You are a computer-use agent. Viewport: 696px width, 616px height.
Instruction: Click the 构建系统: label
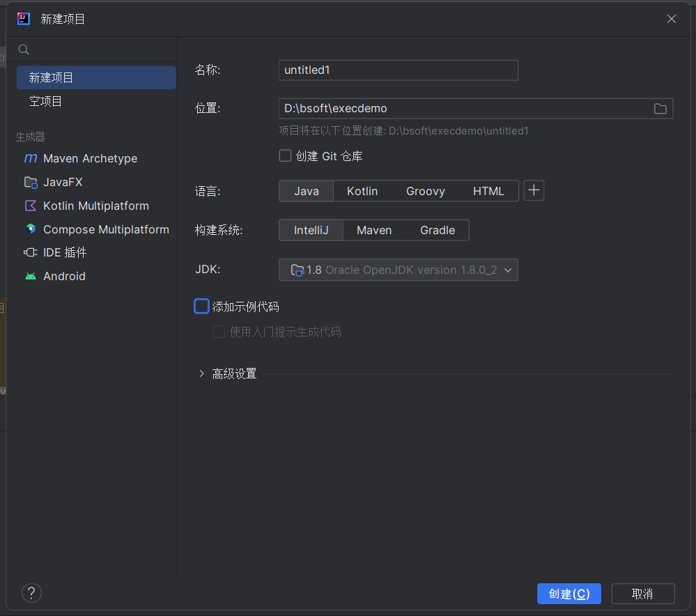click(218, 230)
